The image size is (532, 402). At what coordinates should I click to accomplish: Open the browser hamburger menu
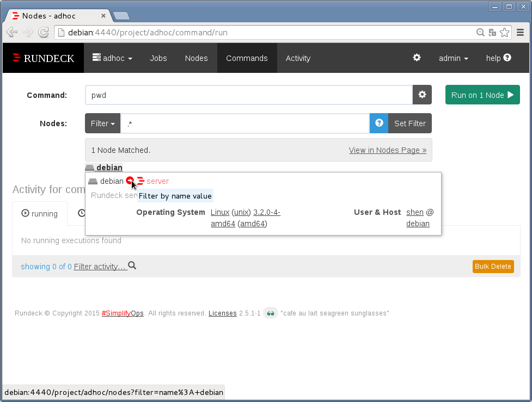520,32
